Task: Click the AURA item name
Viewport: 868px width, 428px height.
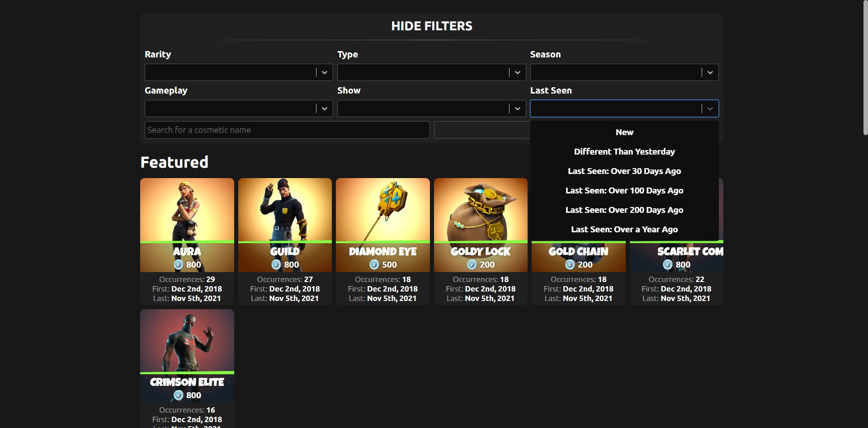Action: (187, 251)
